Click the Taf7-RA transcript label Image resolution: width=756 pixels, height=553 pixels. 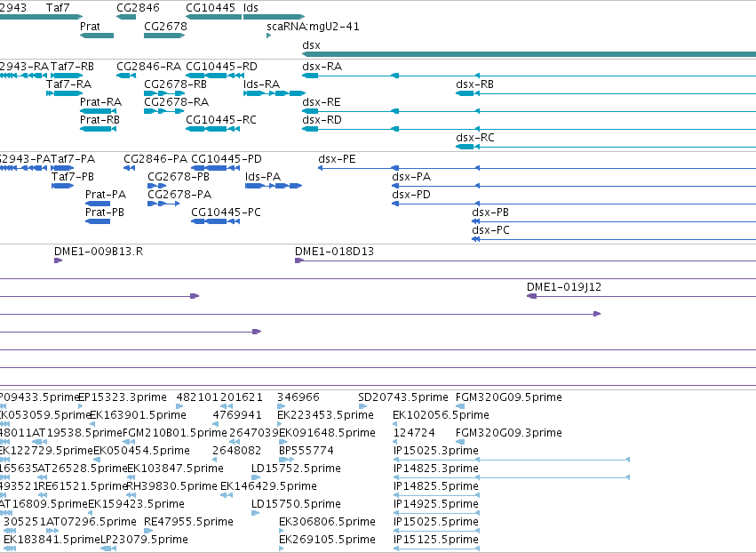pos(69,84)
